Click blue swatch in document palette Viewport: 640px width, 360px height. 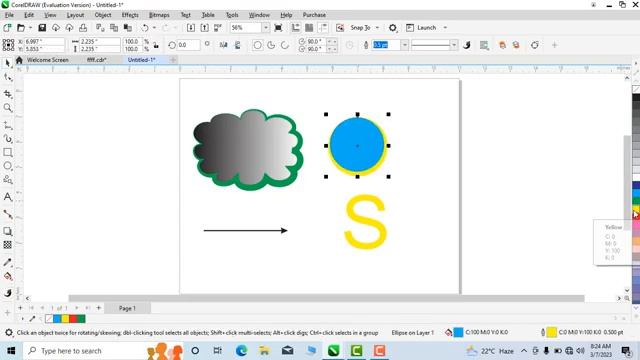[57, 319]
